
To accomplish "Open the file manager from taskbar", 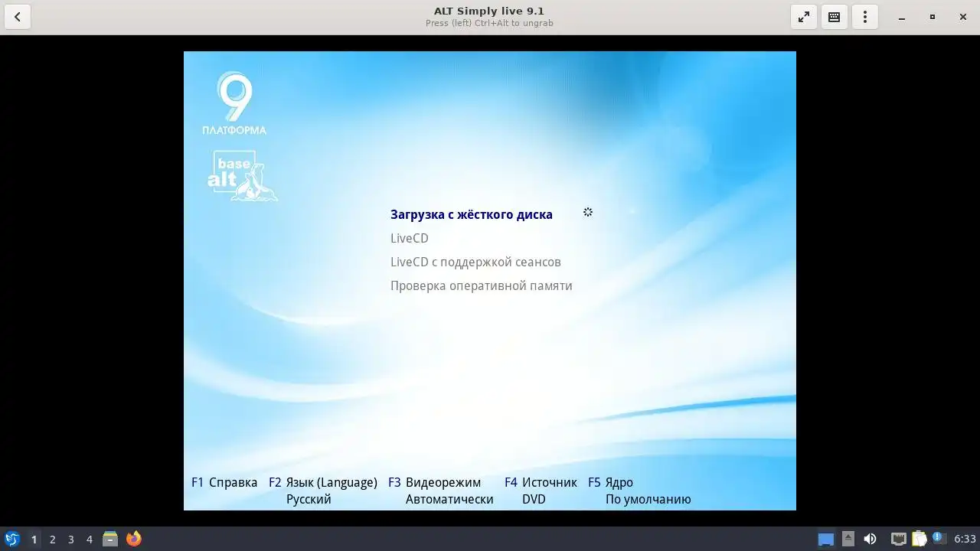I will [x=110, y=539].
